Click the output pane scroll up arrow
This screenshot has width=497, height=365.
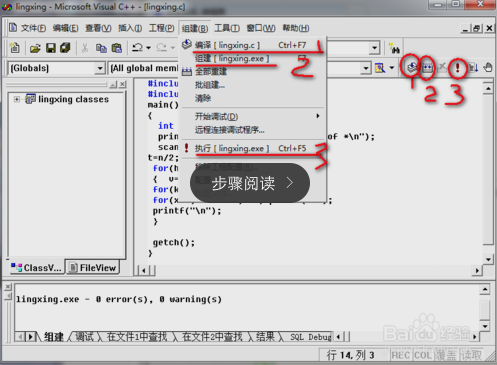(x=485, y=290)
